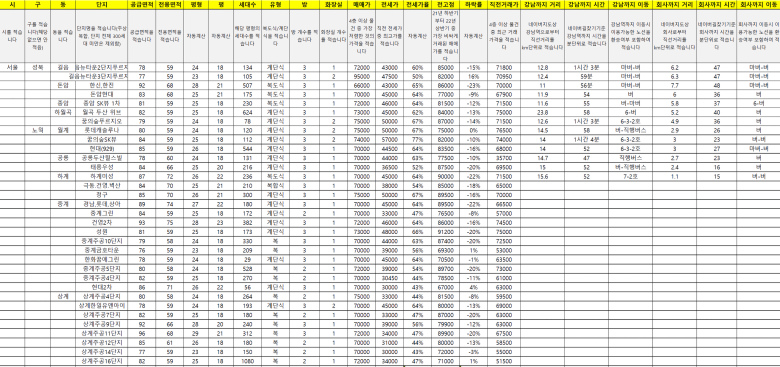This screenshot has width=780, height=367.
Task: Click the 세대수 column header
Action: [x=247, y=4]
